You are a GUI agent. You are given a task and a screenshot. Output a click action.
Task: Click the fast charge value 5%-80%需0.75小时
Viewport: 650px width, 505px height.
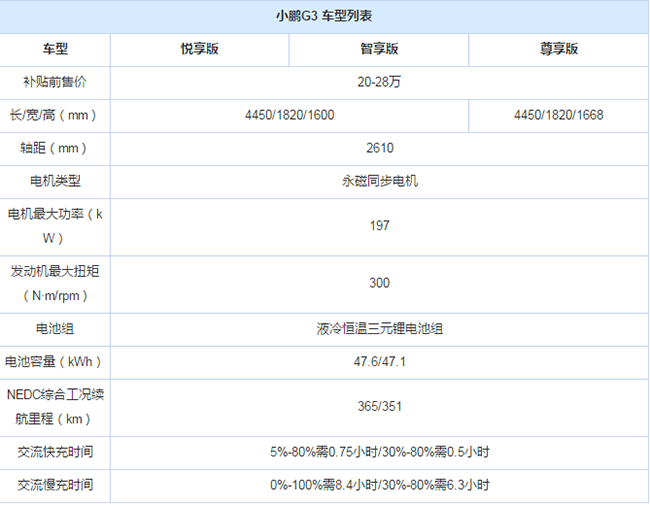point(323,452)
